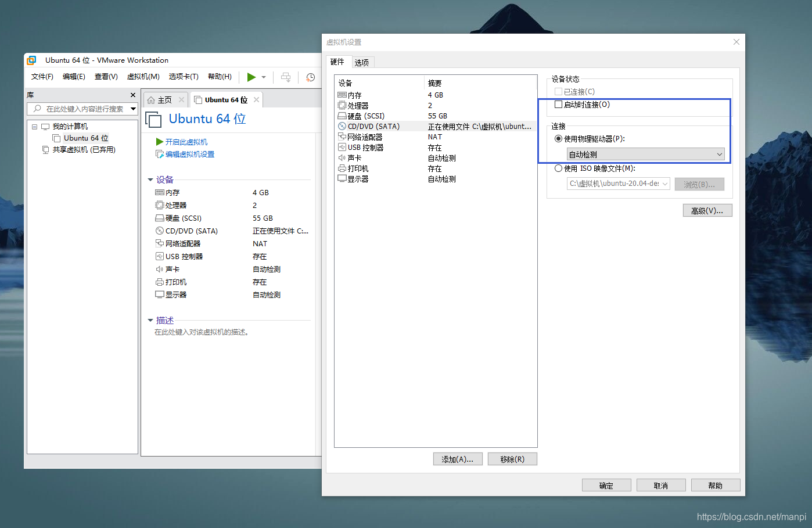Toggle the 已连接(C) checkbox
This screenshot has height=528, width=812.
coord(559,92)
